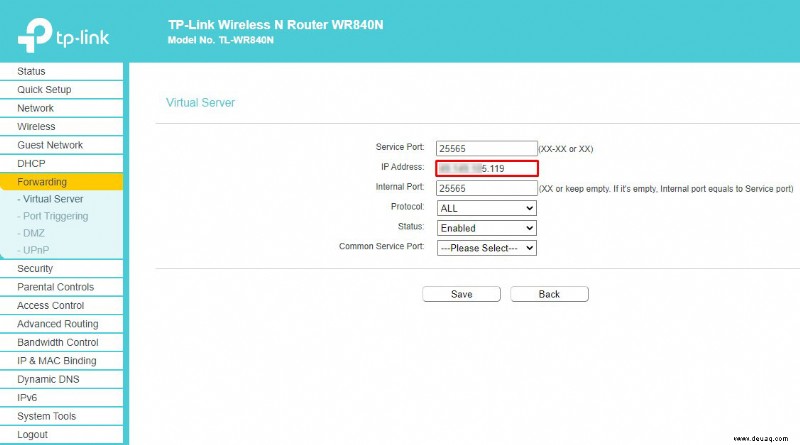Open the Common Service Port dropdown
This screenshot has height=445, width=800.
point(486,248)
